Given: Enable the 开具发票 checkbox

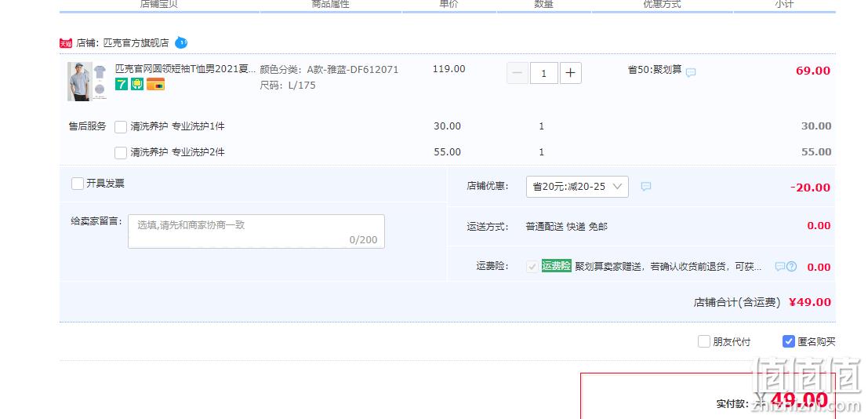Looking at the screenshot, I should (x=78, y=184).
